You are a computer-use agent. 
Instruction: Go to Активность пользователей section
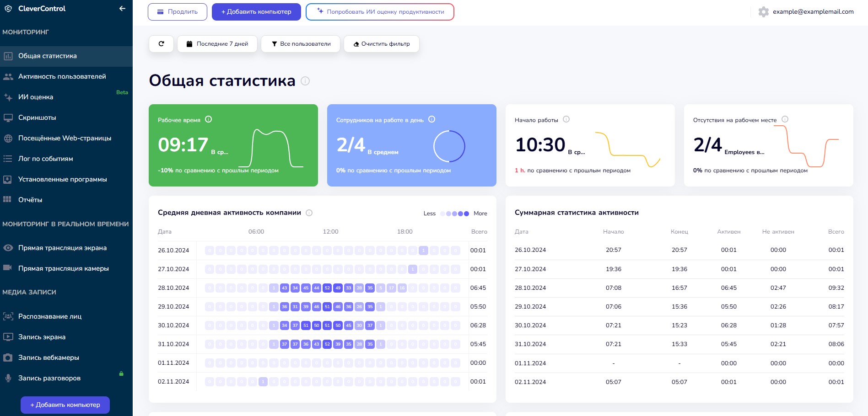[62, 76]
